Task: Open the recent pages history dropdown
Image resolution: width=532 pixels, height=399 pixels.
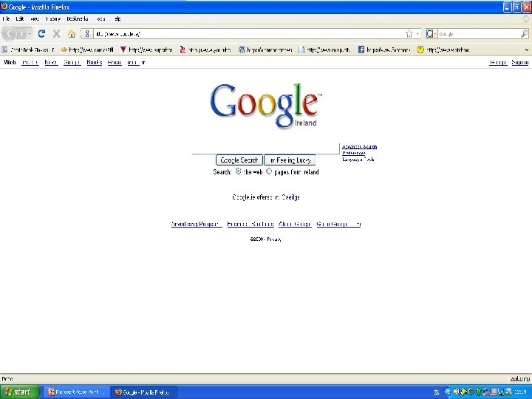Action: click(x=30, y=34)
